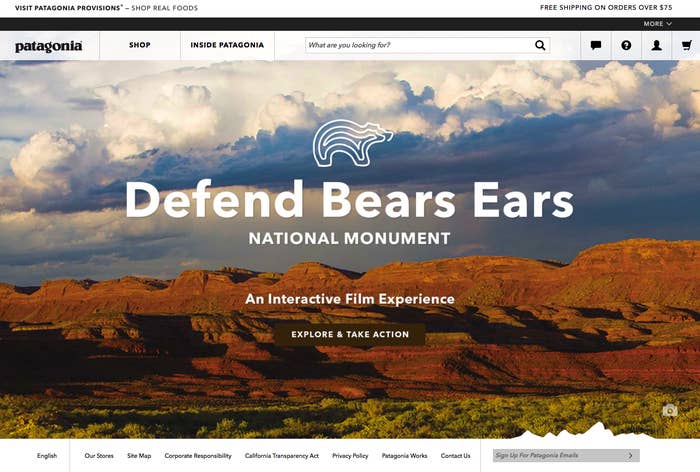
Task: Open the Site Map link
Action: [x=139, y=455]
